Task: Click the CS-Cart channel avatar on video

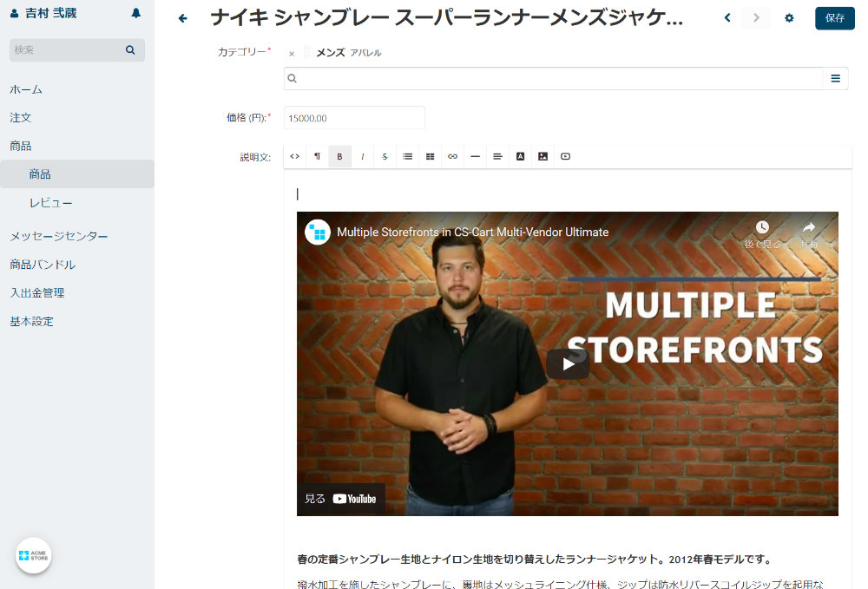Action: pos(318,232)
